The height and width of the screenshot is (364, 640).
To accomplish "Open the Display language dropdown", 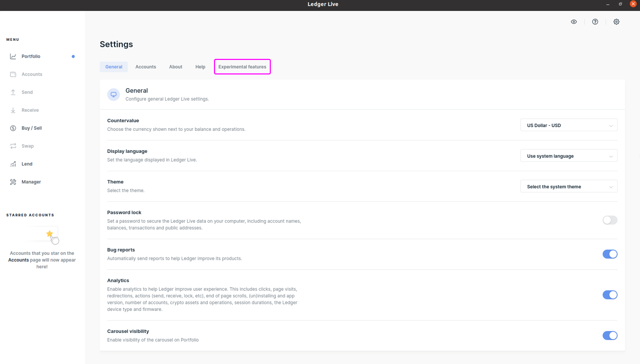I will click(569, 156).
